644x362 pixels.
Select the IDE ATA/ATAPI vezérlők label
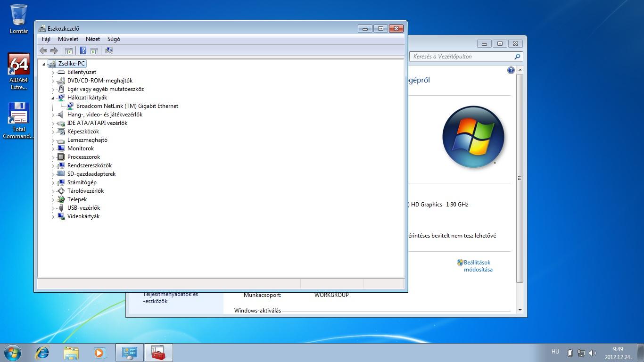[97, 123]
